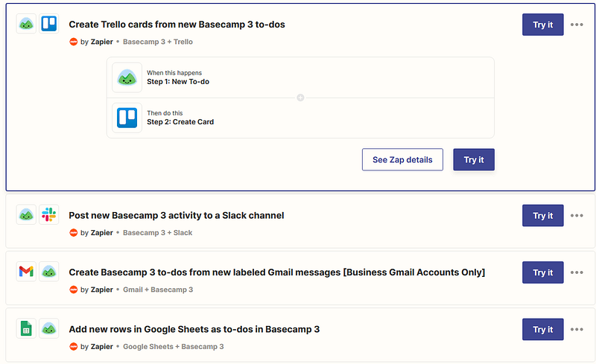Open See Zap details
Viewport: 596px width, 364px height.
pyautogui.click(x=402, y=159)
